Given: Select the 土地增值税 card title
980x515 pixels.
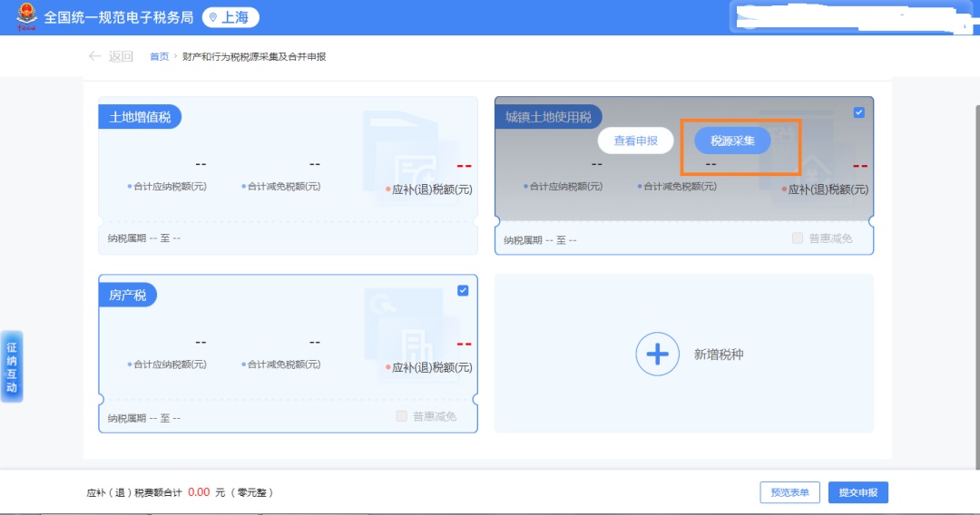Looking at the screenshot, I should tap(141, 117).
